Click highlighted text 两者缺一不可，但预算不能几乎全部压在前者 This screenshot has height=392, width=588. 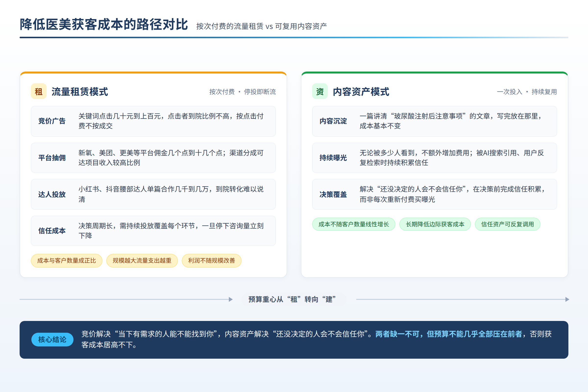(449, 334)
